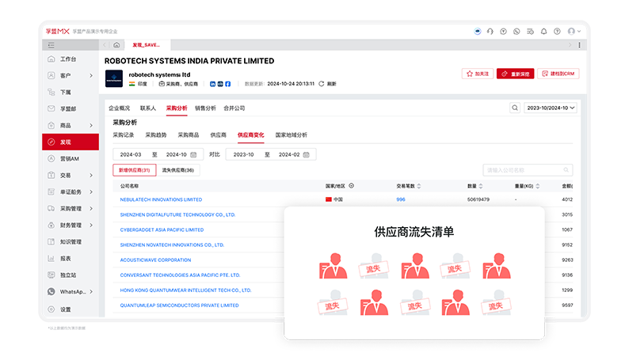Expand the 客户 sidebar menu
Image resolution: width=629 pixels, height=364 pixels.
click(x=70, y=76)
